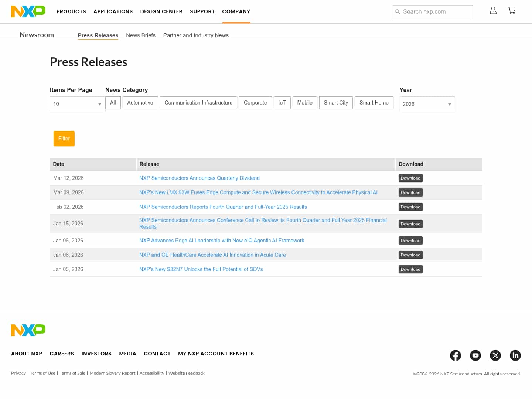The image size is (532, 399).
Task: Click the X social media icon
Action: 495,355
